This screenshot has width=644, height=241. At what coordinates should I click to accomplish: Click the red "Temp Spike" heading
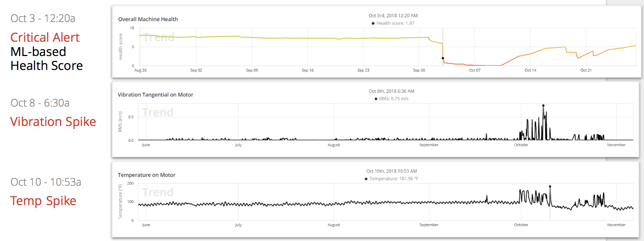43,201
